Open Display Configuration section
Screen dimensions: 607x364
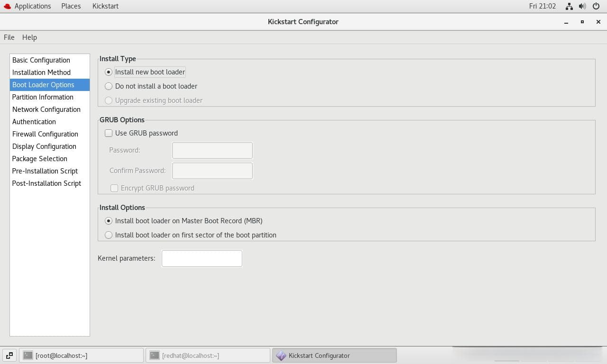49,146
